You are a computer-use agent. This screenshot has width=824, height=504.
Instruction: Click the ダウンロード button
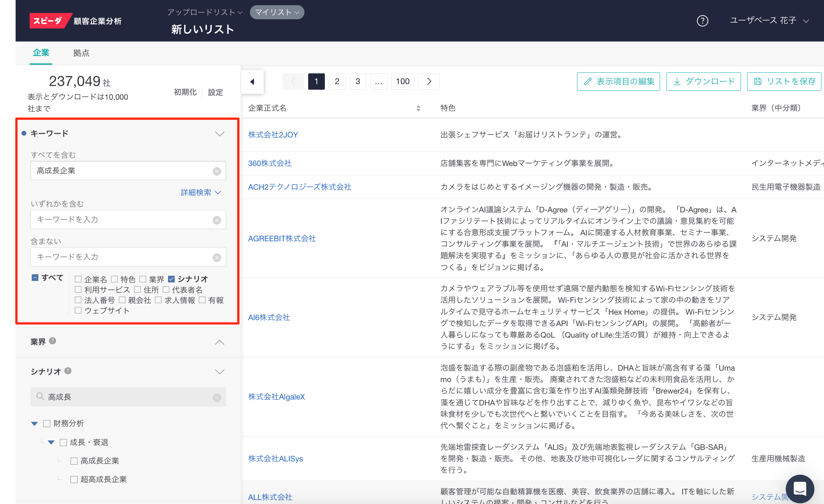(x=703, y=82)
